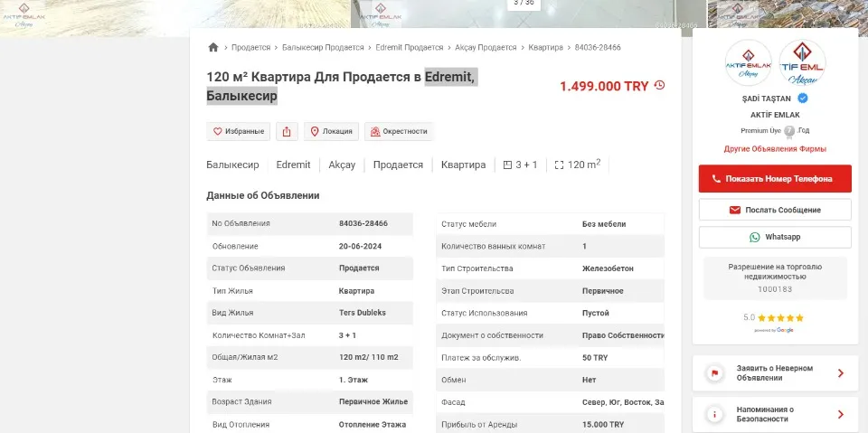Image resolution: width=868 pixels, height=433 pixels.
Task: Click the safety reminders info icon
Action: click(x=714, y=414)
